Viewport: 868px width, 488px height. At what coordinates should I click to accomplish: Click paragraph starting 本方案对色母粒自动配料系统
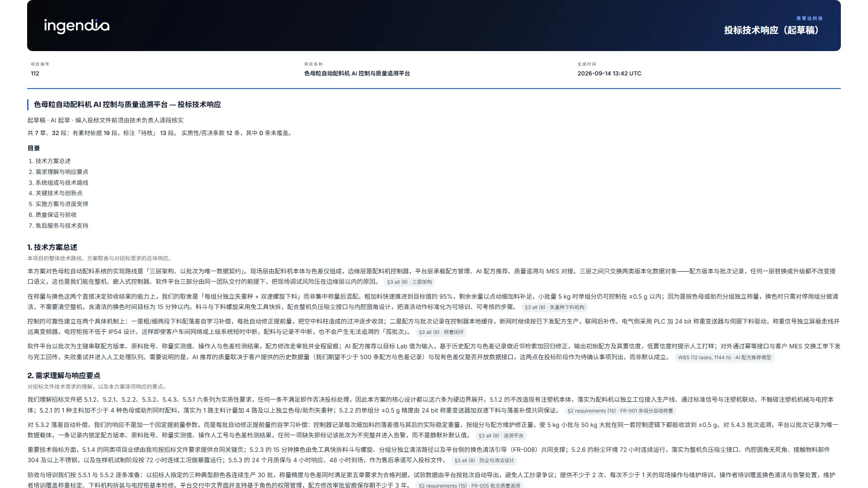pyautogui.click(x=434, y=277)
